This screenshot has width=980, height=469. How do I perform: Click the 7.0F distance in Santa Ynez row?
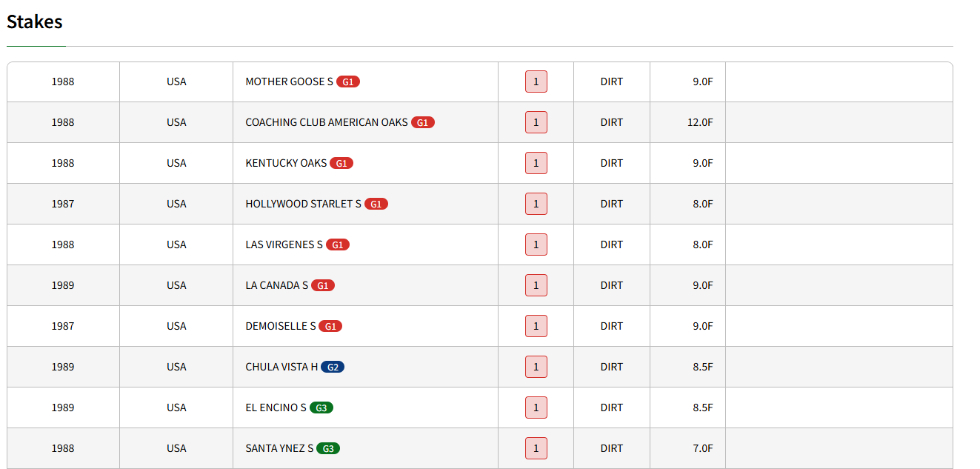(x=703, y=448)
